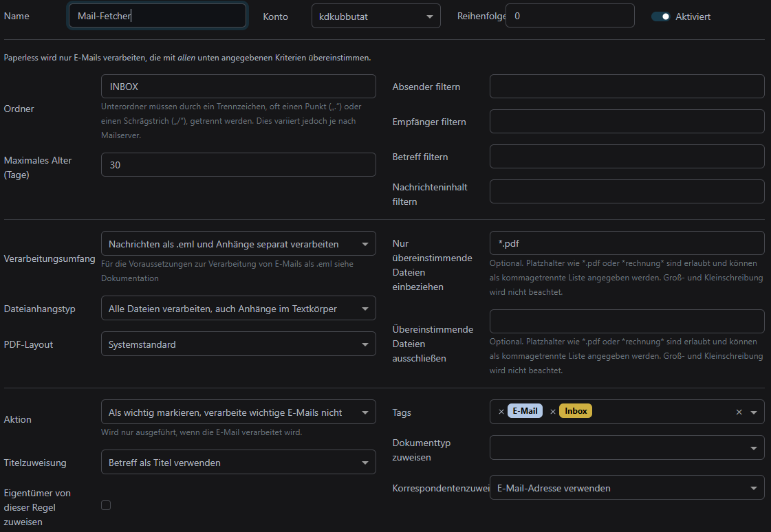Screen dimensions: 771x532
Task: Open the Verarbeitungsumfang dropdown
Action: point(238,244)
